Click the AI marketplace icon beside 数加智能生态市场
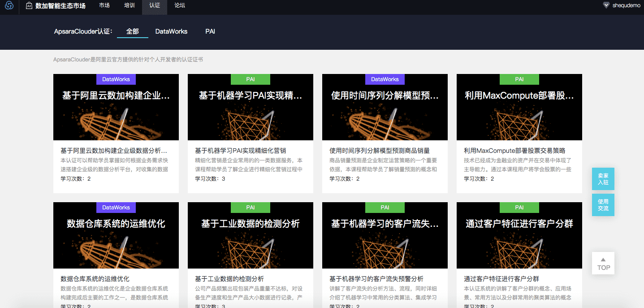Screen dimensions: 644x308 tap(29, 6)
